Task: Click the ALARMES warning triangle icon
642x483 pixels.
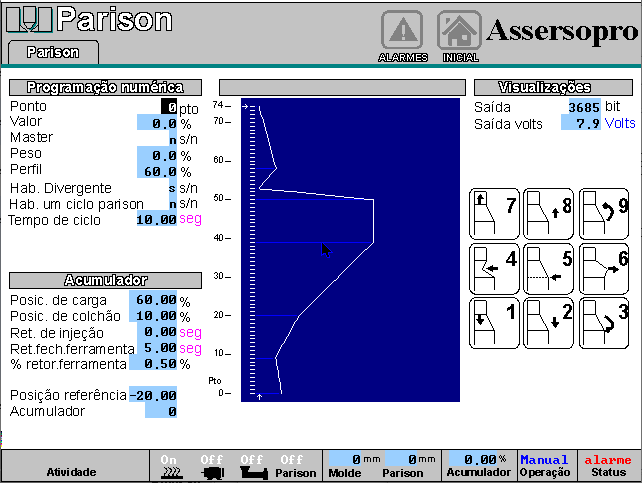Action: click(402, 31)
